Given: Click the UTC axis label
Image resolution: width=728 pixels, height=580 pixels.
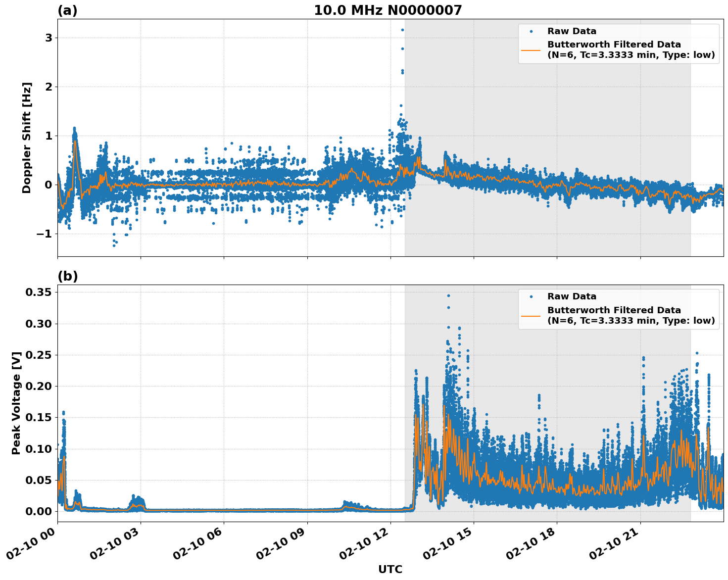Looking at the screenshot, I should (389, 570).
